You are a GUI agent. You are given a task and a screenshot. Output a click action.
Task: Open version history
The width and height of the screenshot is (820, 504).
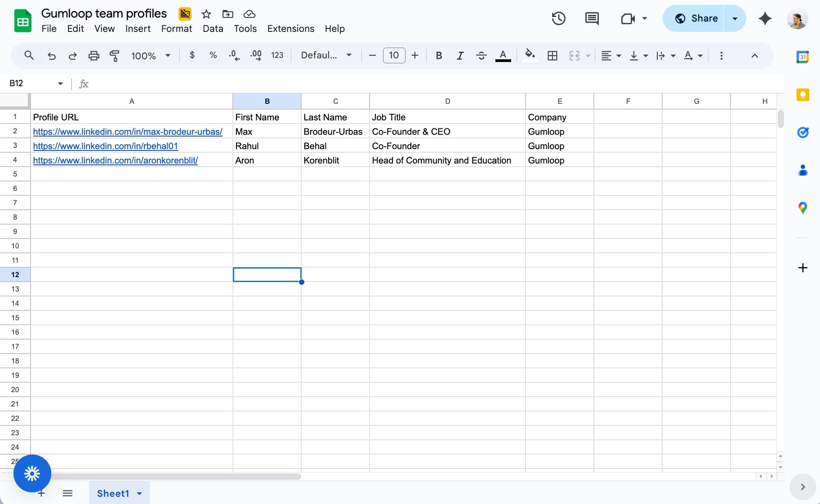click(x=558, y=18)
